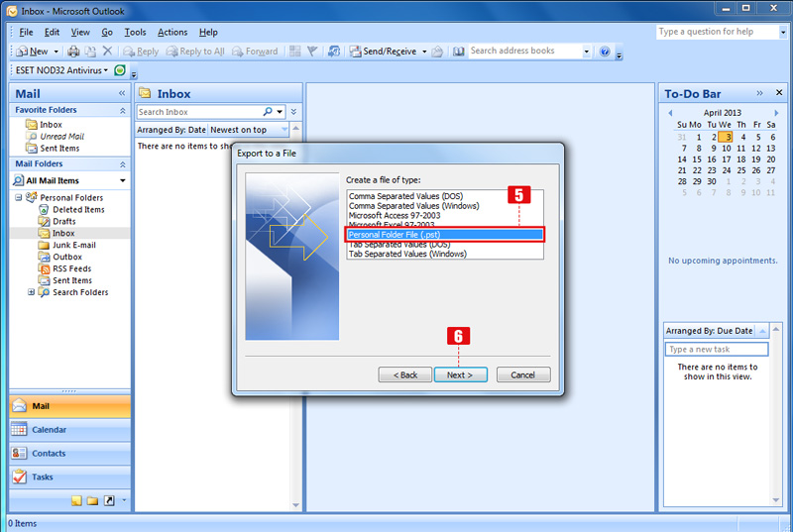Image resolution: width=793 pixels, height=532 pixels.
Task: Click the Shortcuts icon in navigation bar
Action: pos(109,500)
